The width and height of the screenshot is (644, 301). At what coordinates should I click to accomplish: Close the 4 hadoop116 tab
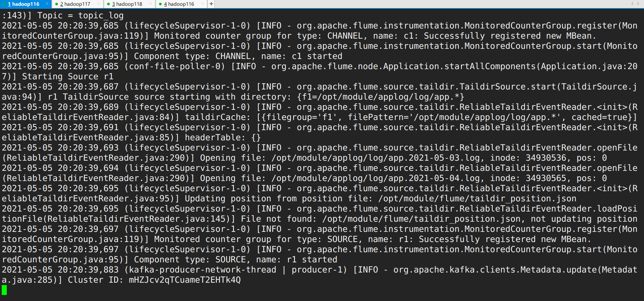[x=202, y=4]
